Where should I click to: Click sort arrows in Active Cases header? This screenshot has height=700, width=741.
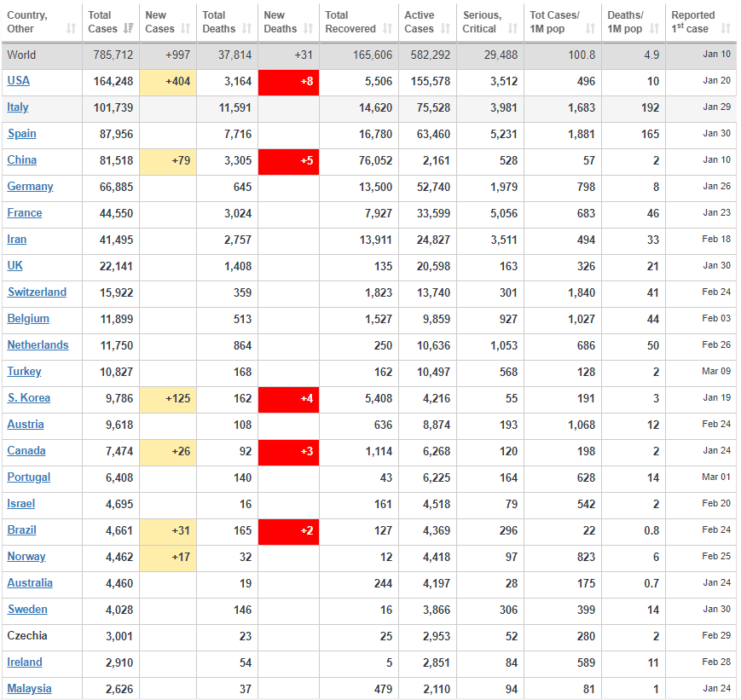(445, 29)
